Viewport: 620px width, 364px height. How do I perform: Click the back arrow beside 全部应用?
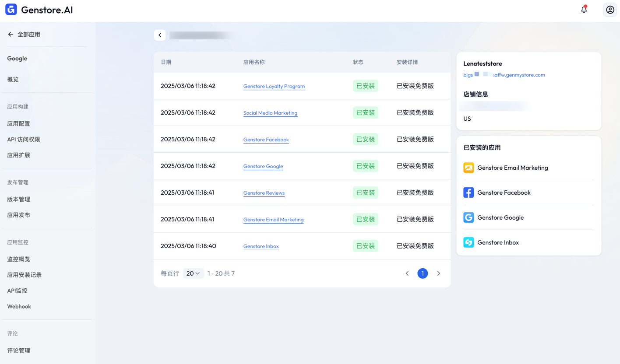tap(11, 34)
